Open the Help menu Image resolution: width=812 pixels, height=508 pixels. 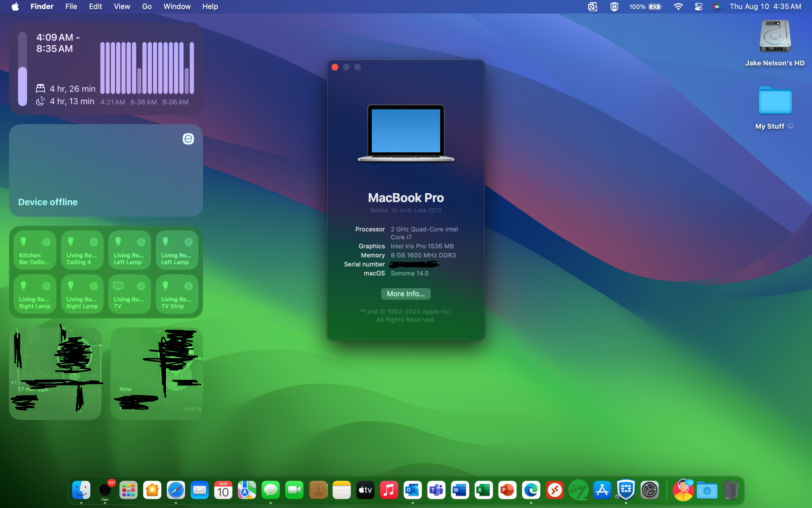click(x=210, y=7)
